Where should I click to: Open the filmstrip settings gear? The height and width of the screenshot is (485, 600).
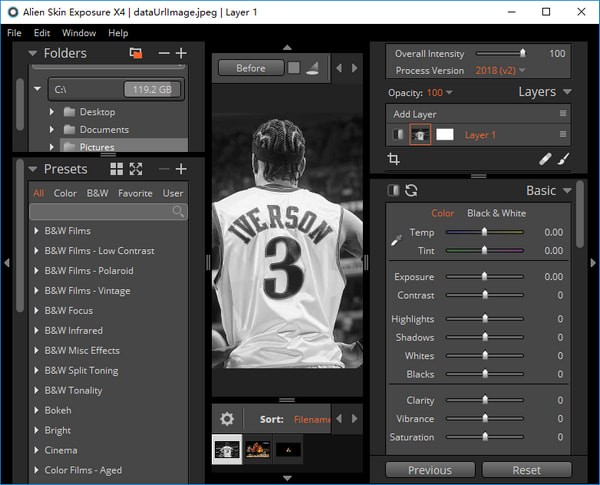tap(227, 420)
